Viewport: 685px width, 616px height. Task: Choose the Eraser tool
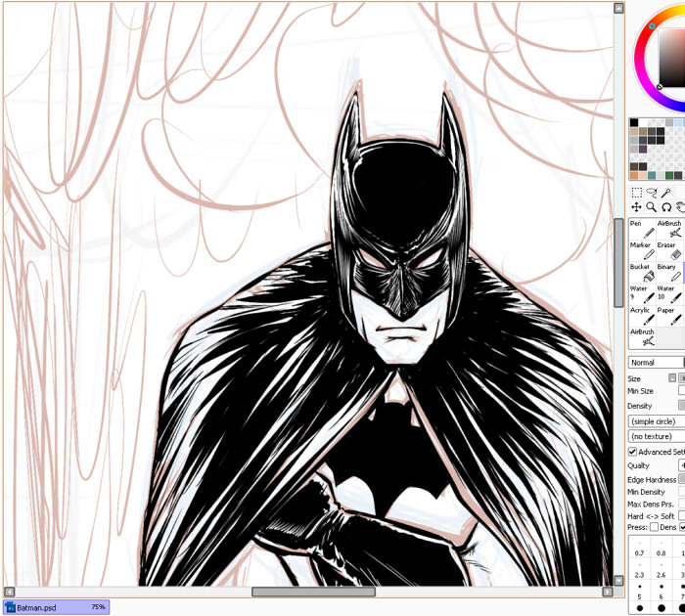(669, 250)
